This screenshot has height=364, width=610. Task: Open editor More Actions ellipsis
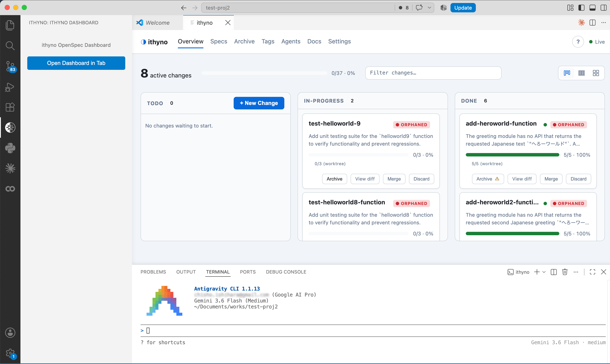click(x=604, y=23)
